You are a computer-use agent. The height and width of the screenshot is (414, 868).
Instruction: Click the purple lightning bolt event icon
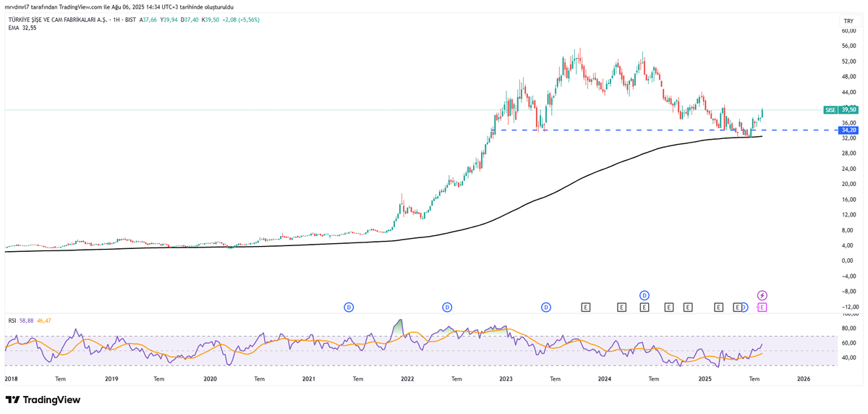[762, 295]
